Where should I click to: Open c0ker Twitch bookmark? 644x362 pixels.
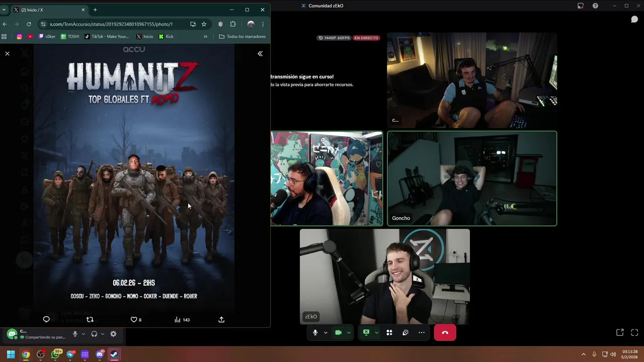click(x=47, y=36)
